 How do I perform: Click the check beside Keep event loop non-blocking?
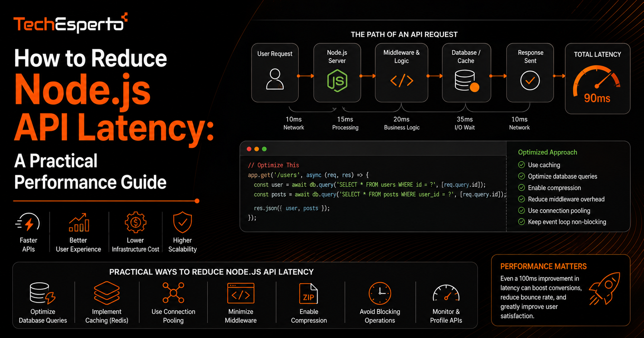coord(522,222)
